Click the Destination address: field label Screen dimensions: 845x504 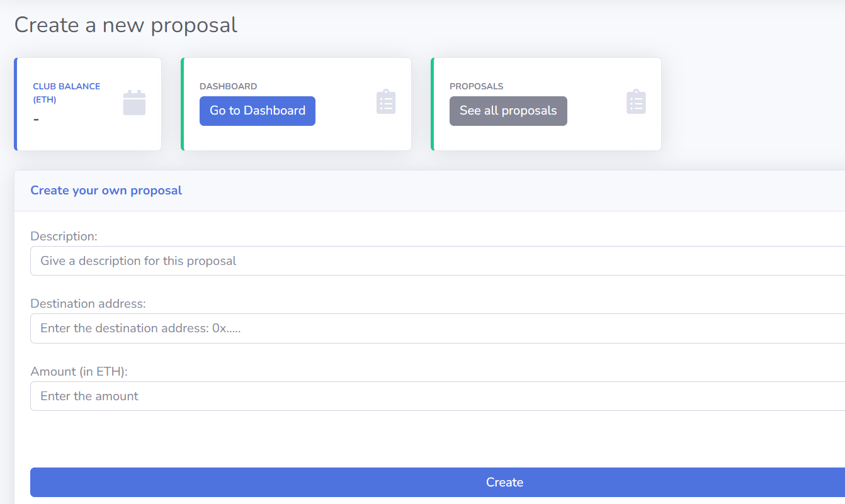click(88, 303)
